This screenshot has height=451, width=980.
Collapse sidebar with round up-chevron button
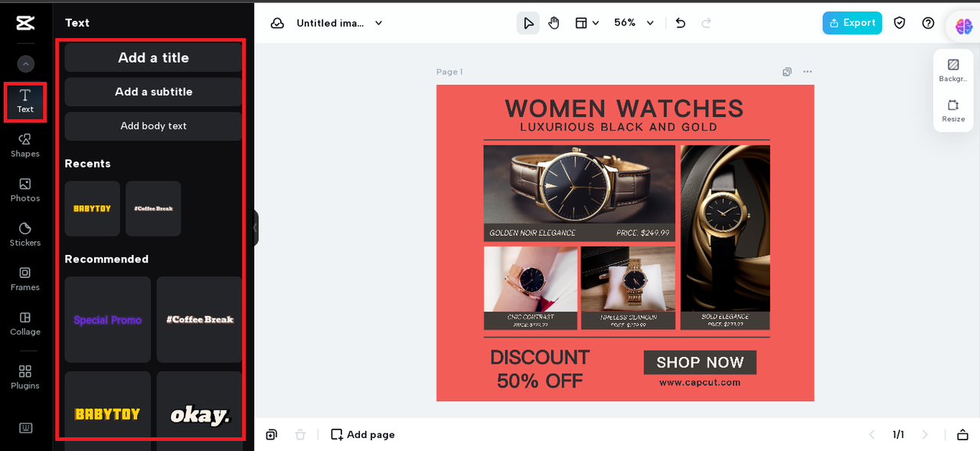[x=26, y=64]
